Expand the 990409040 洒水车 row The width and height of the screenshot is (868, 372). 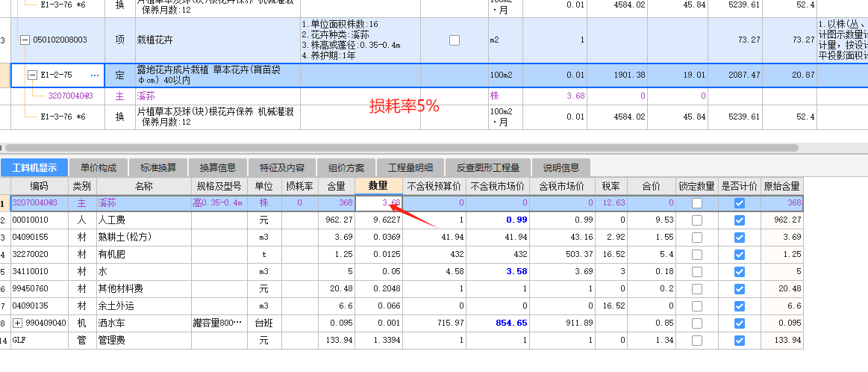(x=19, y=323)
